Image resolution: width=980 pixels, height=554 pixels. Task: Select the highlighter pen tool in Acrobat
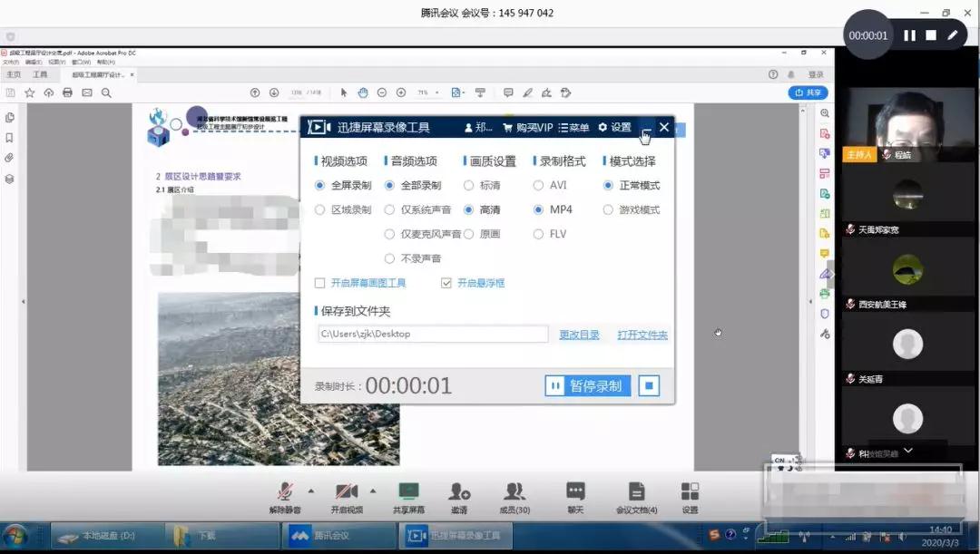tap(527, 93)
